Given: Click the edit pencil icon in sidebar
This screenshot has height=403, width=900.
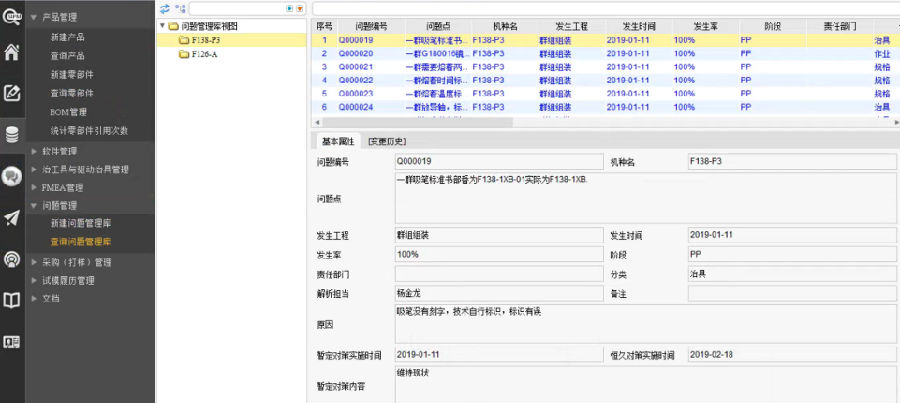Looking at the screenshot, I should coord(12,93).
